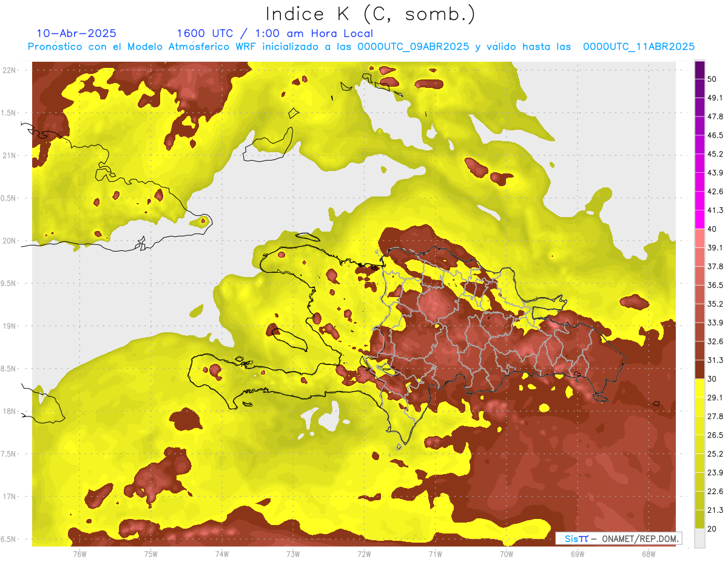This screenshot has height=562, width=728.
Task: Click the '74W' longitude label
Action: (x=222, y=554)
